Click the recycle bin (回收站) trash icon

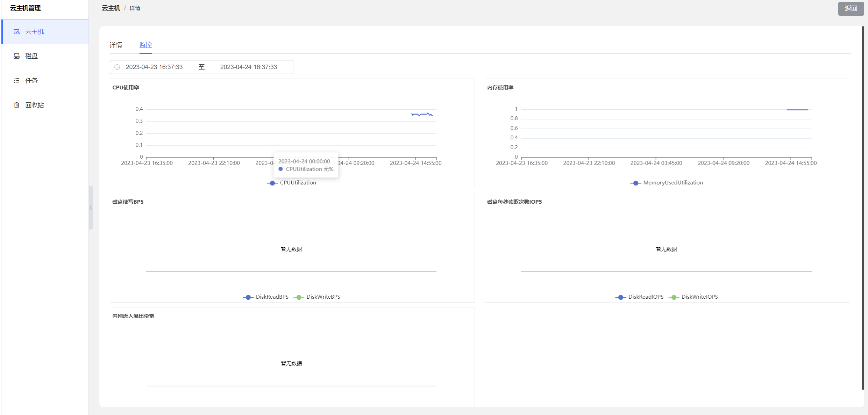(16, 105)
